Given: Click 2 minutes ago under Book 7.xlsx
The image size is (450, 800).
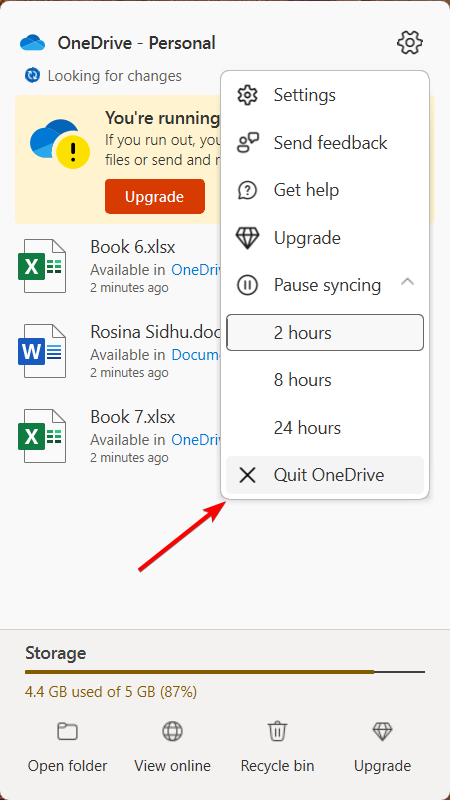Looking at the screenshot, I should point(129,458).
